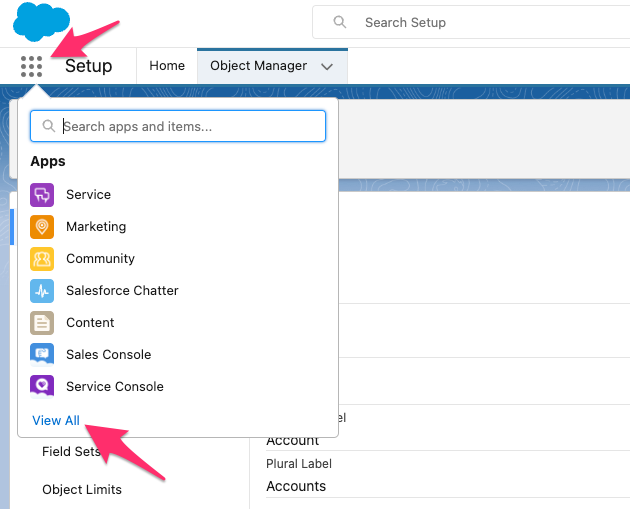This screenshot has width=630, height=509.
Task: Select the Salesforce Chatter label
Action: tap(122, 290)
